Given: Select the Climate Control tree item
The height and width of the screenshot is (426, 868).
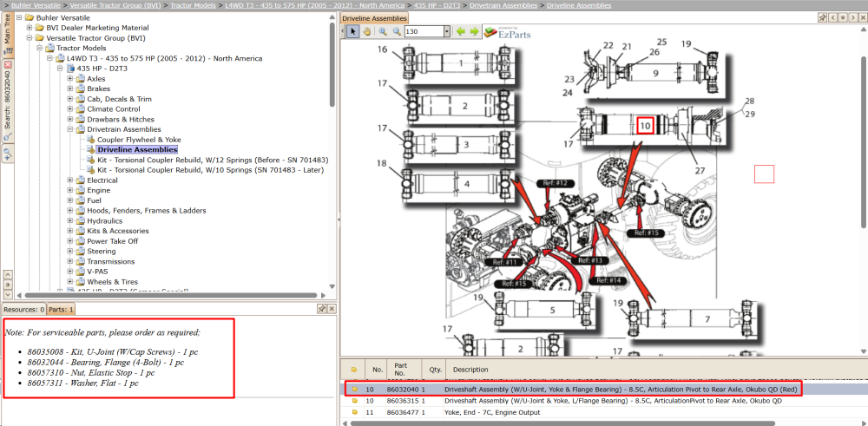Looking at the screenshot, I should click(115, 109).
